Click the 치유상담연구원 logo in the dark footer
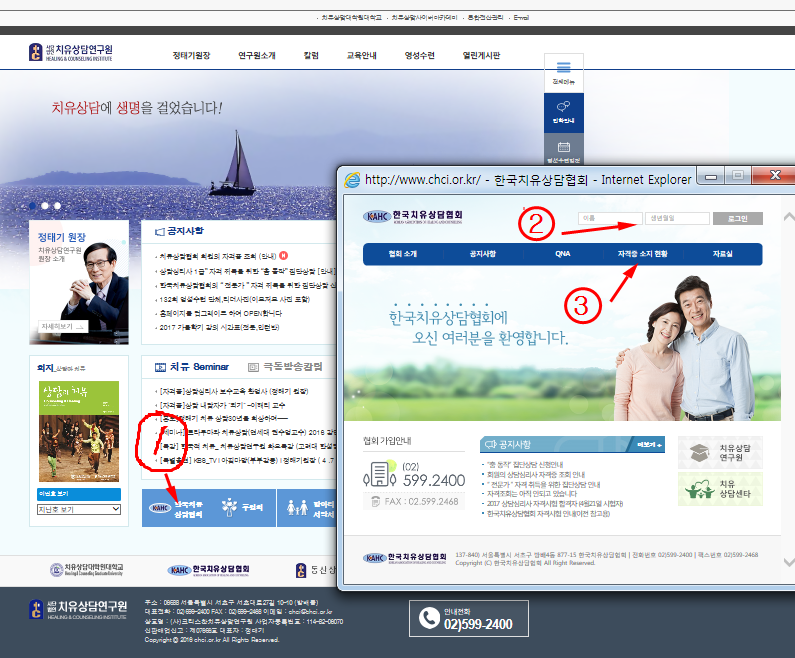Viewport: 795px width, 658px height. 78,609
